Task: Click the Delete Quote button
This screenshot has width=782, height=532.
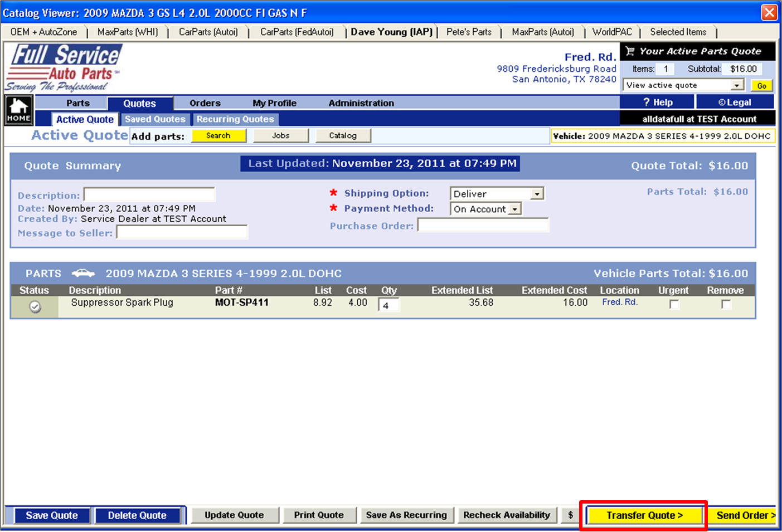Action: click(x=137, y=516)
